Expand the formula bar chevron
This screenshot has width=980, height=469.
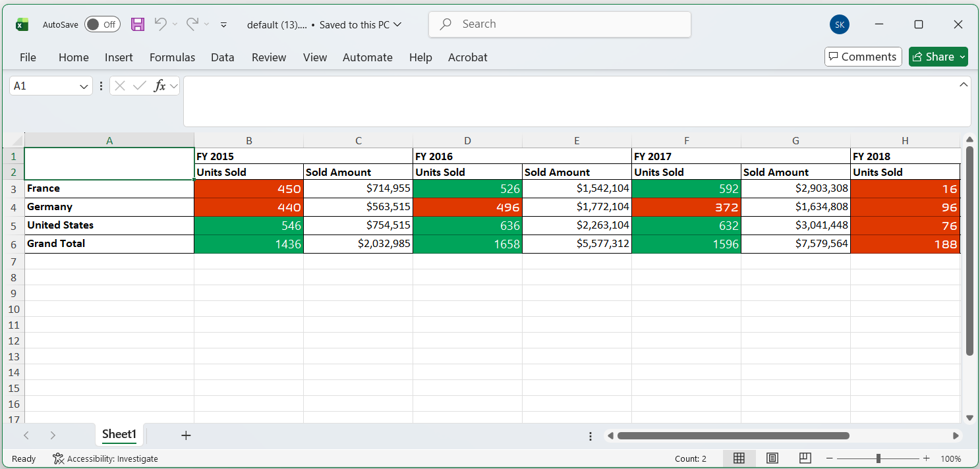pos(964,85)
